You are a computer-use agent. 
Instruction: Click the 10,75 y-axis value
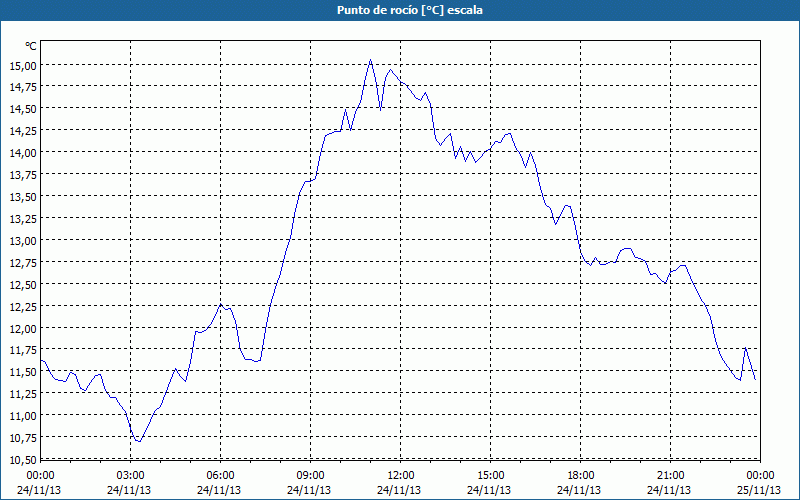click(x=23, y=437)
